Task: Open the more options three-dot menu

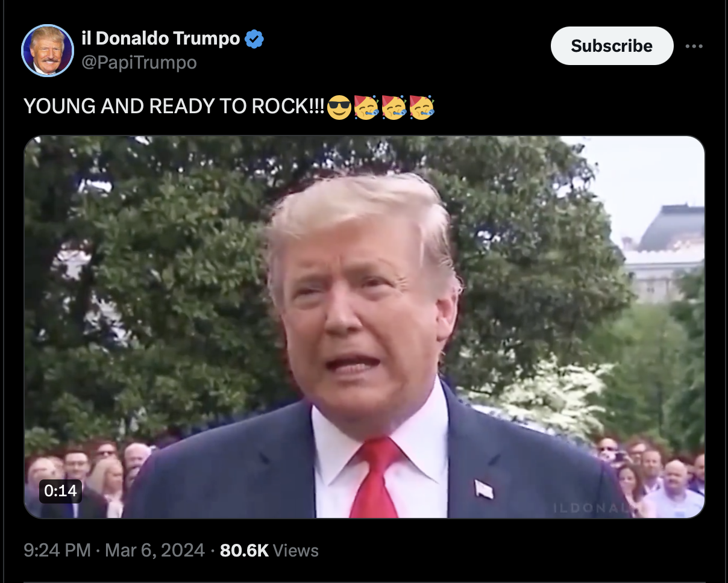Action: (x=694, y=46)
